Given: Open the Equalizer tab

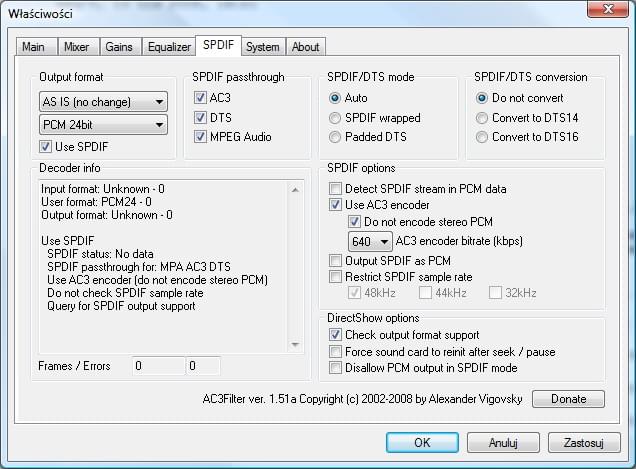Looking at the screenshot, I should [x=169, y=47].
